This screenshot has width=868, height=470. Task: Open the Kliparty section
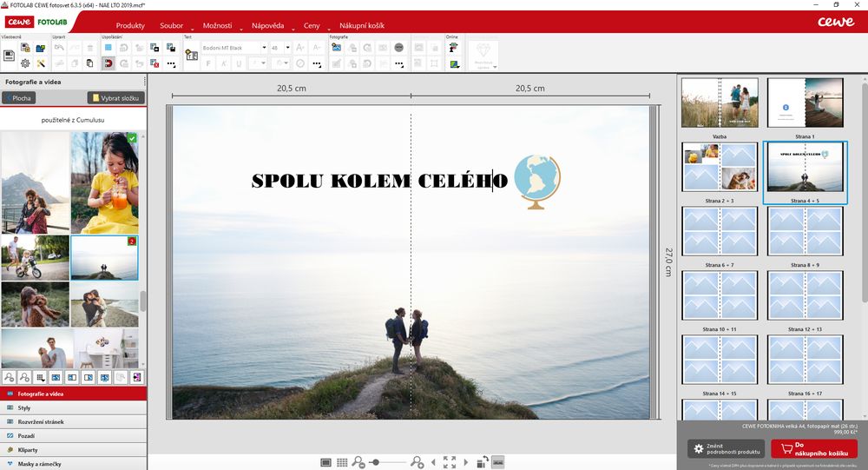point(73,450)
